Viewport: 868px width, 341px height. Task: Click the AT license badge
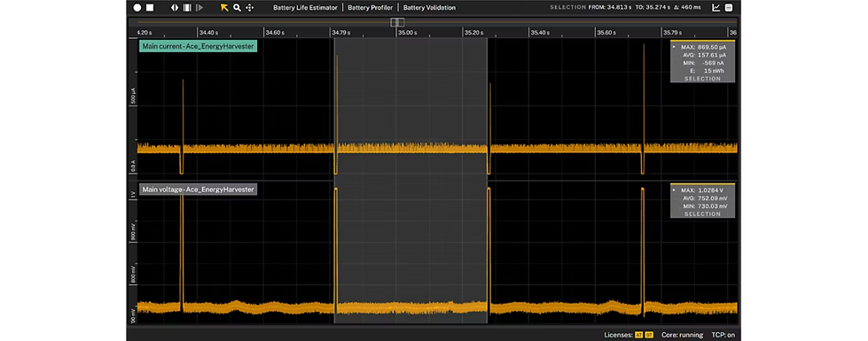[x=639, y=335]
